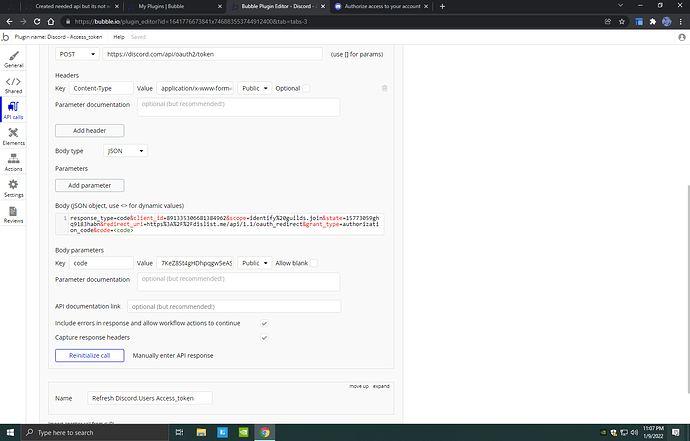Click the Bubble logo in header

[5, 37]
